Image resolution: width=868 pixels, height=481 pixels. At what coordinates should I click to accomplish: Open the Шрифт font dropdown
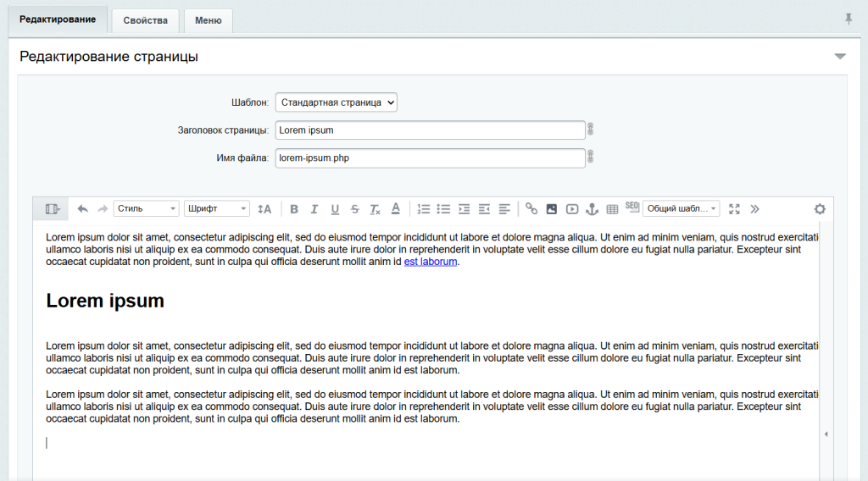click(x=217, y=209)
